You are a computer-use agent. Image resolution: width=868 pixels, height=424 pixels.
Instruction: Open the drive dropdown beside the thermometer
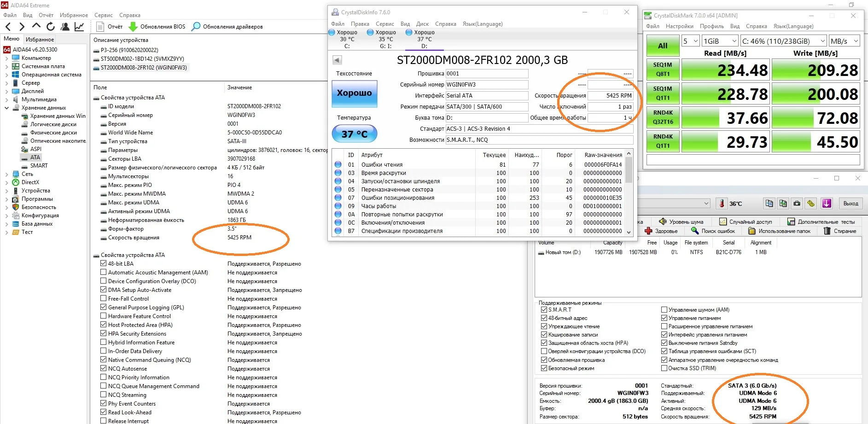click(674, 203)
